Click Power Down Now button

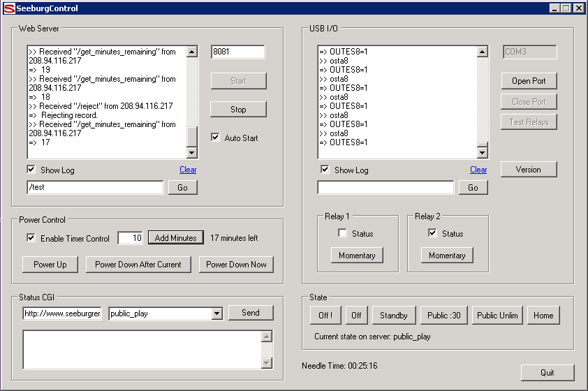(x=236, y=265)
